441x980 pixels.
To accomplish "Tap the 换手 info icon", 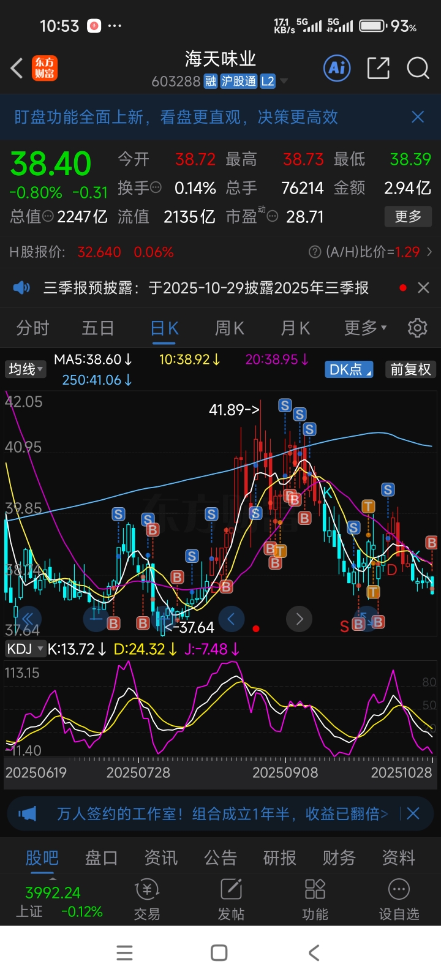I will click(x=156, y=187).
